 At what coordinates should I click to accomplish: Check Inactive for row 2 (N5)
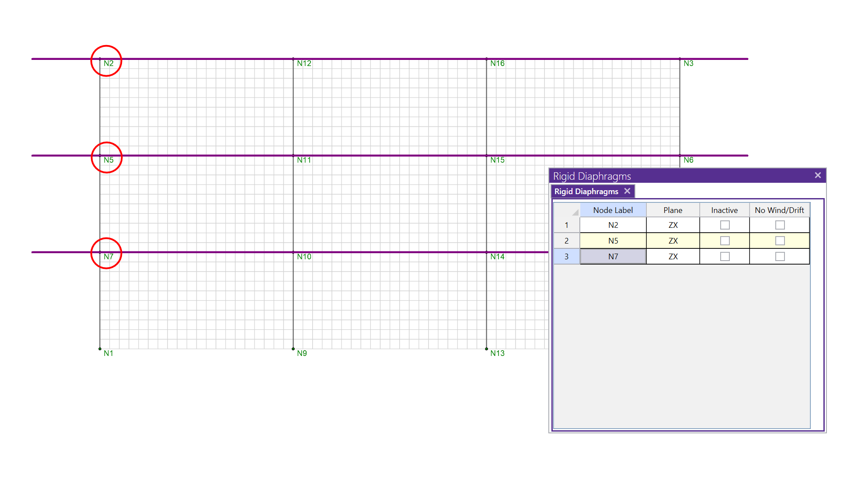(x=725, y=241)
